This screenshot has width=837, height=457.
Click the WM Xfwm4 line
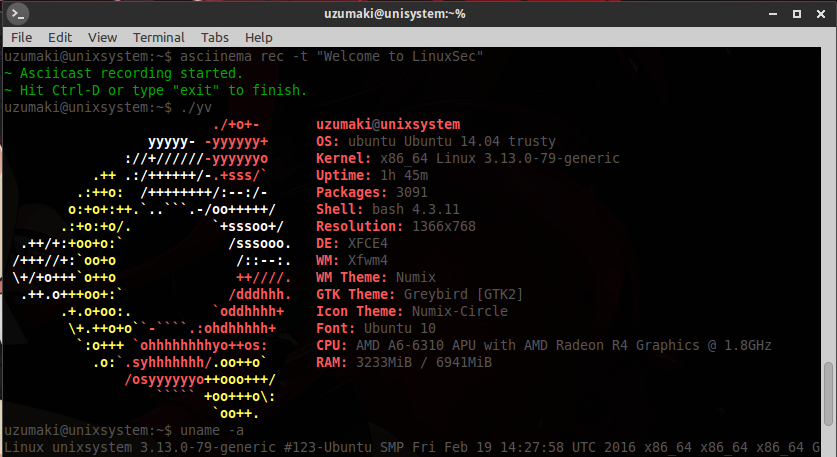(352, 261)
